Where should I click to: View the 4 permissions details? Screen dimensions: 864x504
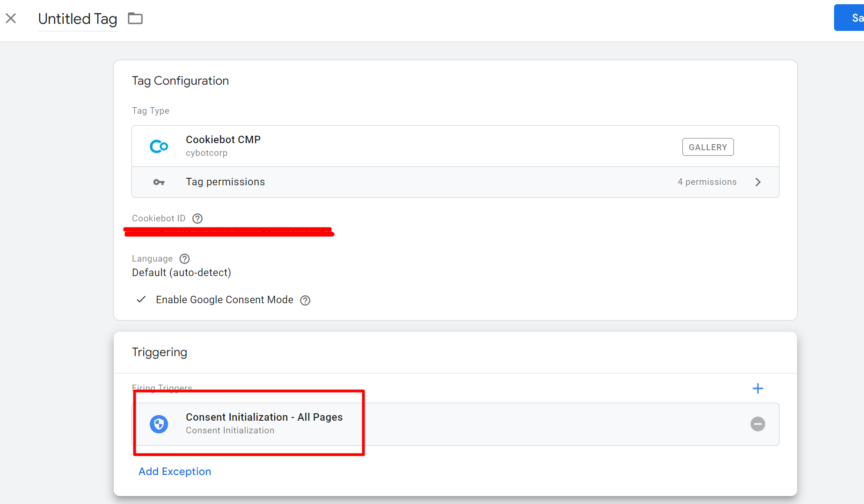(x=707, y=182)
